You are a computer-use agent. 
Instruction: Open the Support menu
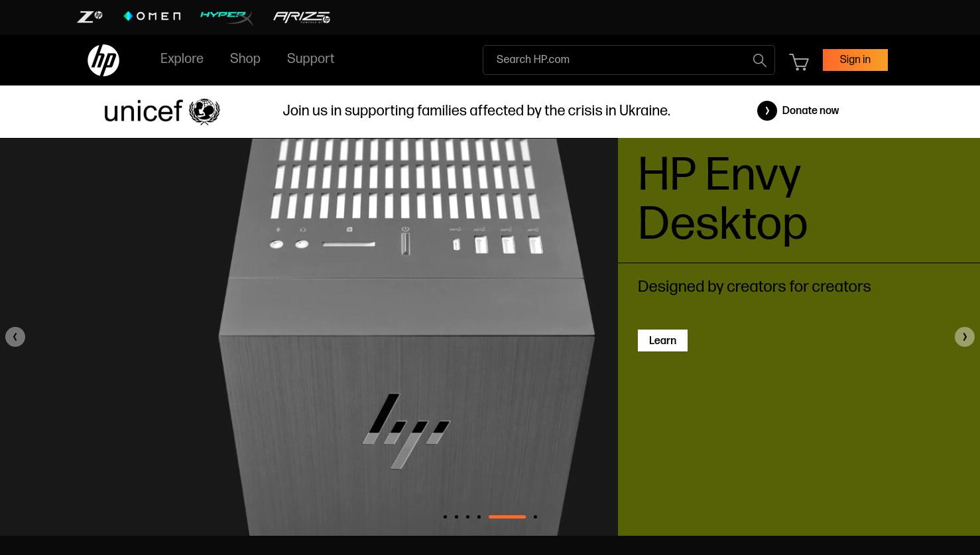click(310, 59)
